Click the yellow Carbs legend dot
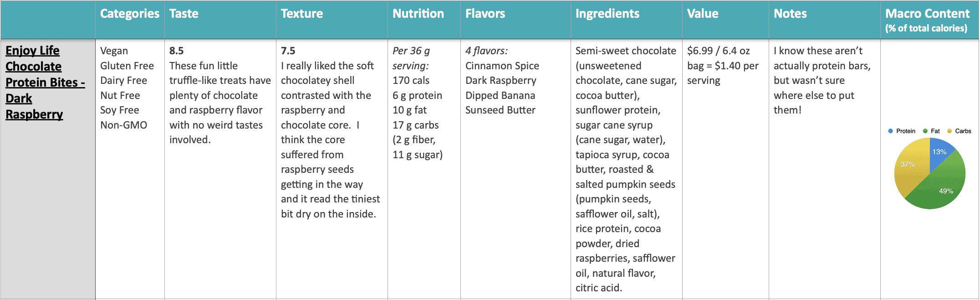 tap(949, 131)
